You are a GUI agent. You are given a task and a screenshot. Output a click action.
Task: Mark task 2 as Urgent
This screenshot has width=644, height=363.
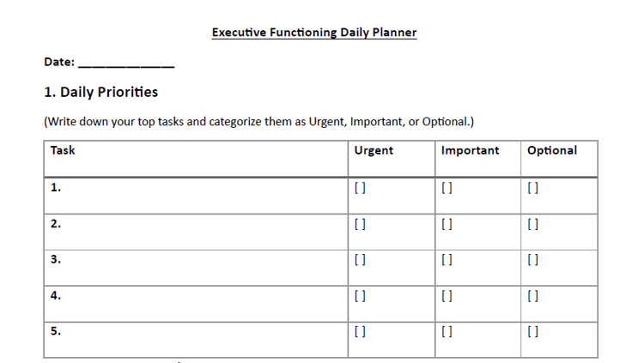coord(360,225)
